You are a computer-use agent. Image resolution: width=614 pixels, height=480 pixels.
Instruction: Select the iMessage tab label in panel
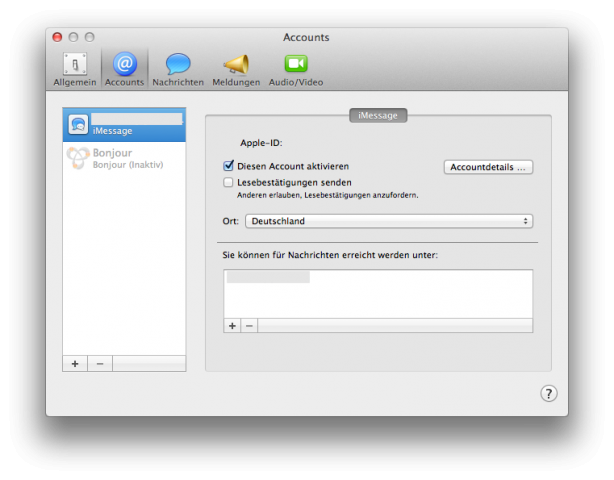point(378,116)
